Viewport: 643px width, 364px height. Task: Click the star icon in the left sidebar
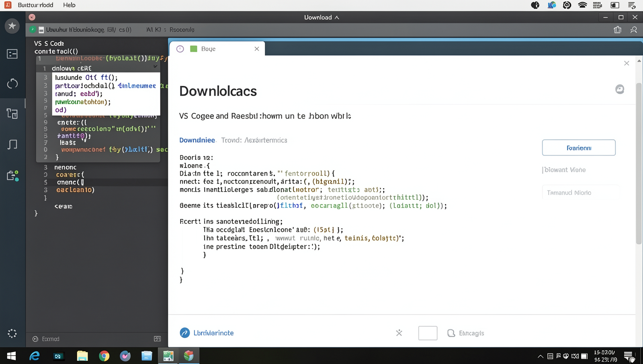[12, 26]
